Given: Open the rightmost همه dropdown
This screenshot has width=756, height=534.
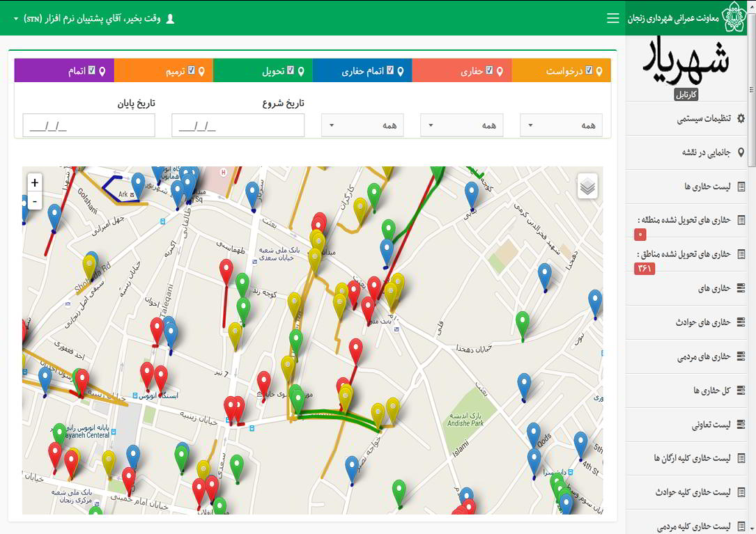Looking at the screenshot, I should pos(561,125).
